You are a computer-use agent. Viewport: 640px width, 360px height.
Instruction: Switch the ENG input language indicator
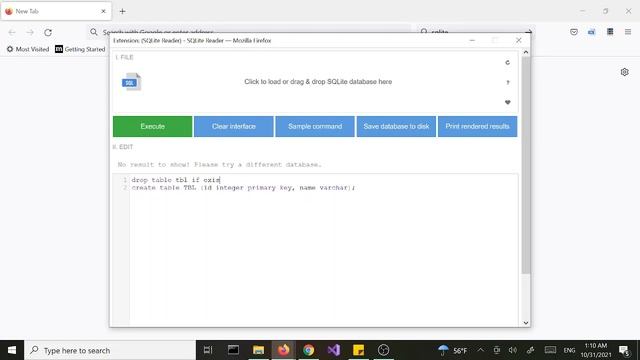569,351
